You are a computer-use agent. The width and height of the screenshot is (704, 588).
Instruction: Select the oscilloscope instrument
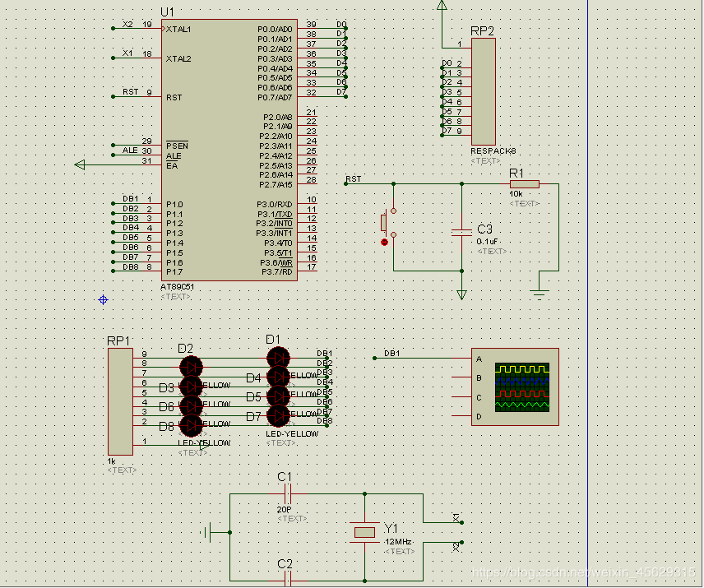[515, 387]
